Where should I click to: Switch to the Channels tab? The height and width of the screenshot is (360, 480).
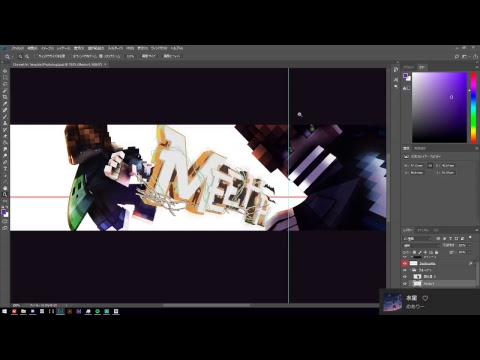[423, 230]
